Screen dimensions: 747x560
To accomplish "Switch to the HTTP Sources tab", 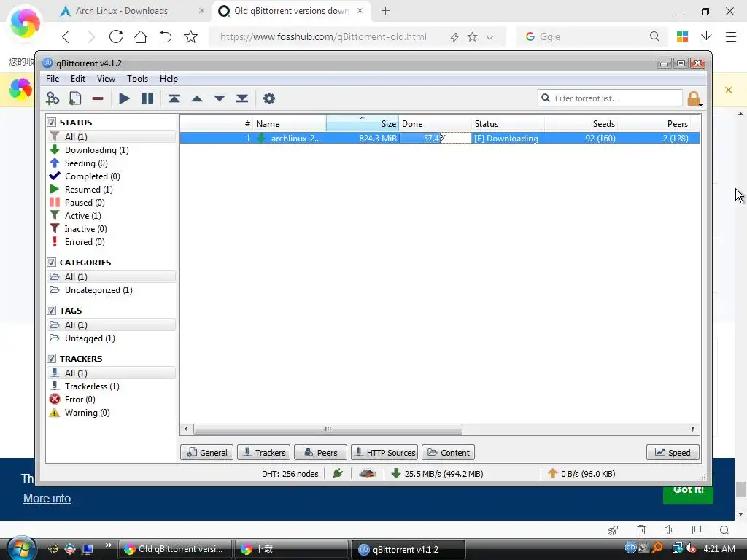I will click(x=384, y=452).
